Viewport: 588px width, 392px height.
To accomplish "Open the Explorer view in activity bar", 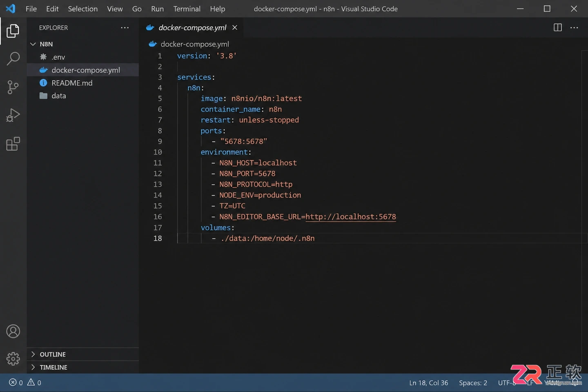I will [x=13, y=31].
